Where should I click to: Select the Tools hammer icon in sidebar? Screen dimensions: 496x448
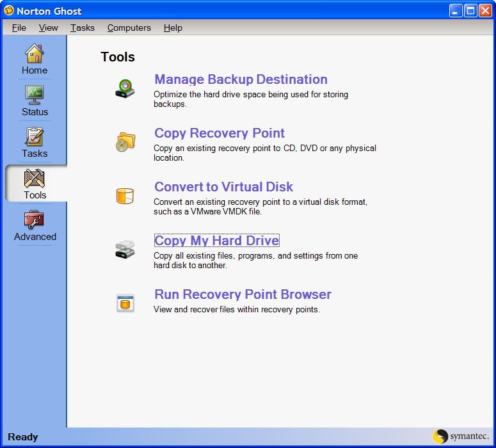click(34, 178)
